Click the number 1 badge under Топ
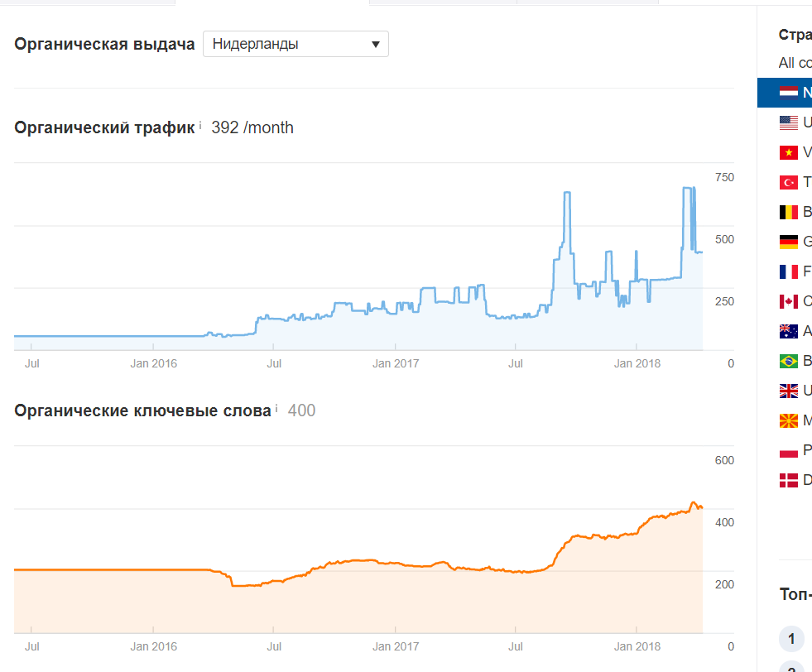 791,638
